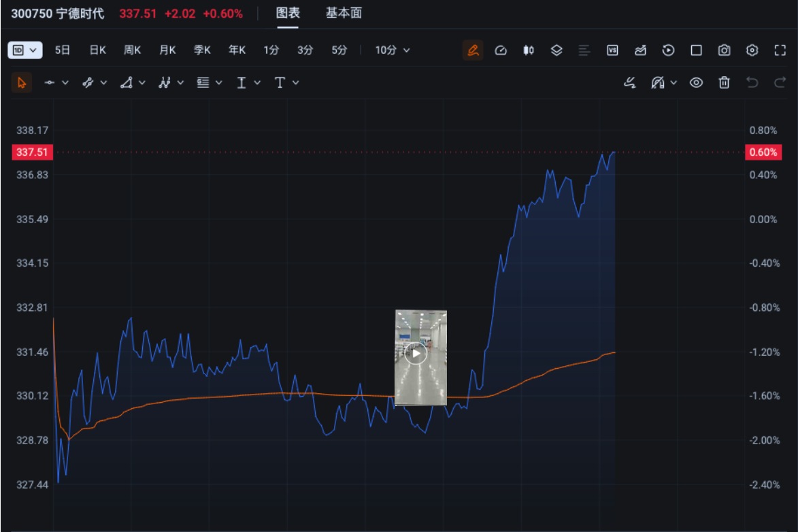Select the channel drawing tool

click(88, 82)
